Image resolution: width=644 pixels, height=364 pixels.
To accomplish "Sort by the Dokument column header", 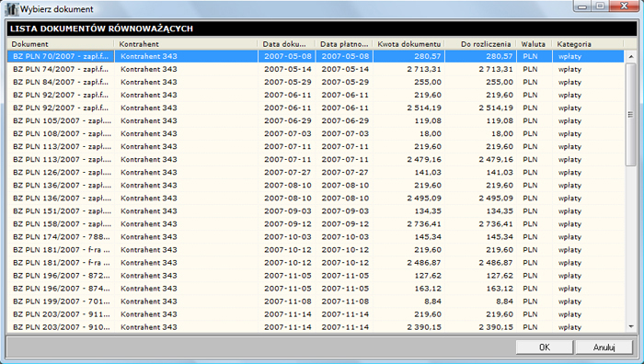I will click(x=61, y=44).
